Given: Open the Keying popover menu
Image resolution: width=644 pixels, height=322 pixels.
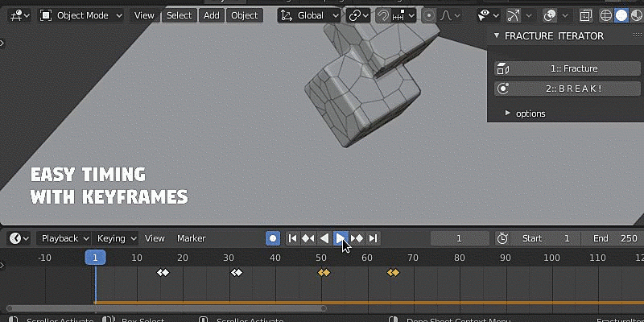Looking at the screenshot, I should click(x=117, y=238).
